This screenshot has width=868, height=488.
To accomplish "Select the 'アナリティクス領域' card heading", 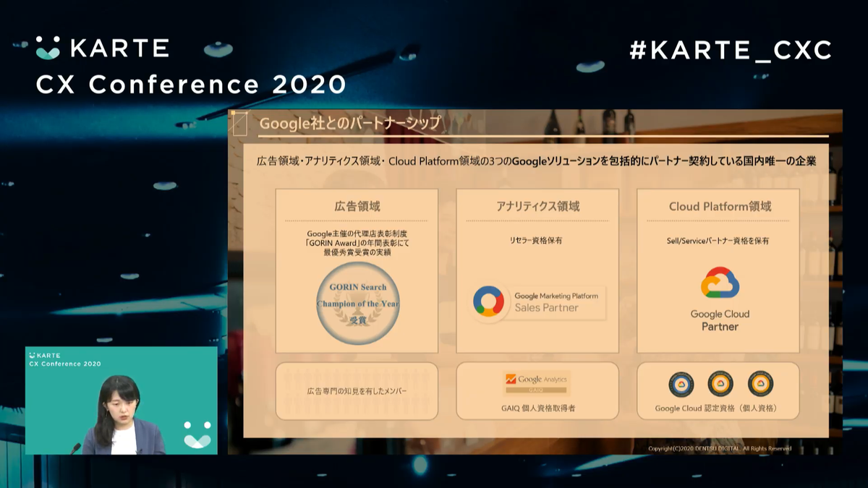I will [537, 206].
